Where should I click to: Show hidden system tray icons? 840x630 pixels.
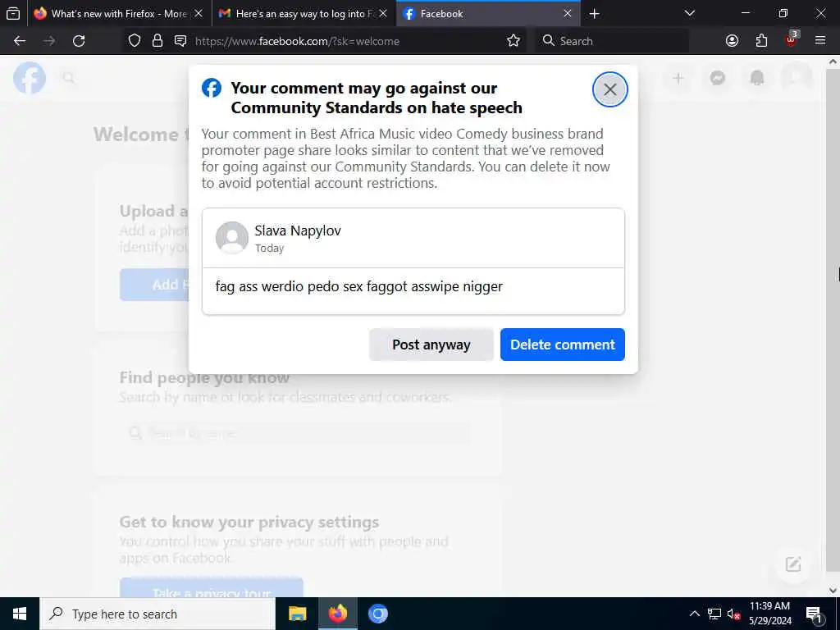pos(694,614)
